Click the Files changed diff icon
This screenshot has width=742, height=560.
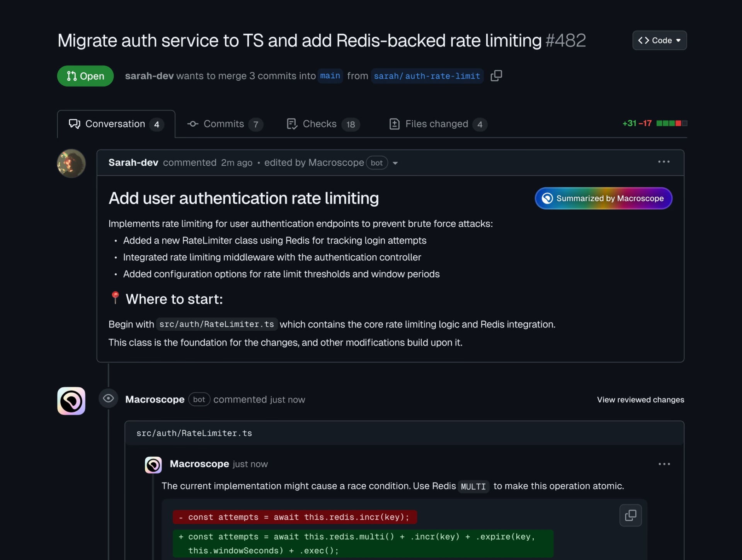tap(394, 124)
